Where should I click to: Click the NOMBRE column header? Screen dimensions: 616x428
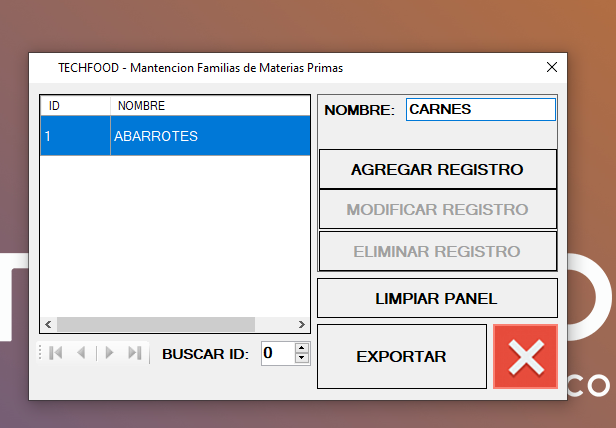[x=210, y=106]
